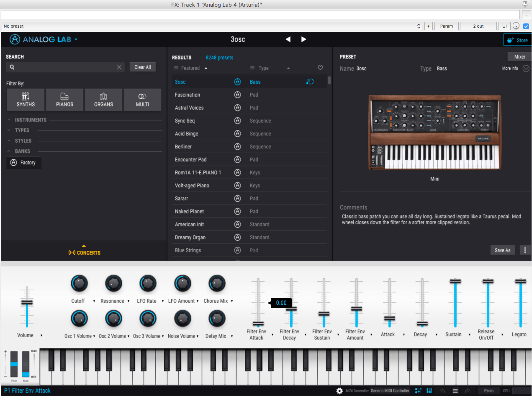Clear the search field with the X

coord(119,67)
